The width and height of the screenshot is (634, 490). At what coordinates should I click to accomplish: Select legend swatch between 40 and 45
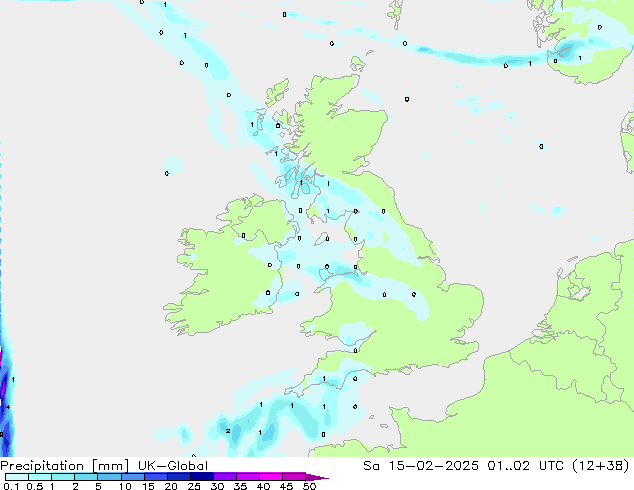point(271,477)
